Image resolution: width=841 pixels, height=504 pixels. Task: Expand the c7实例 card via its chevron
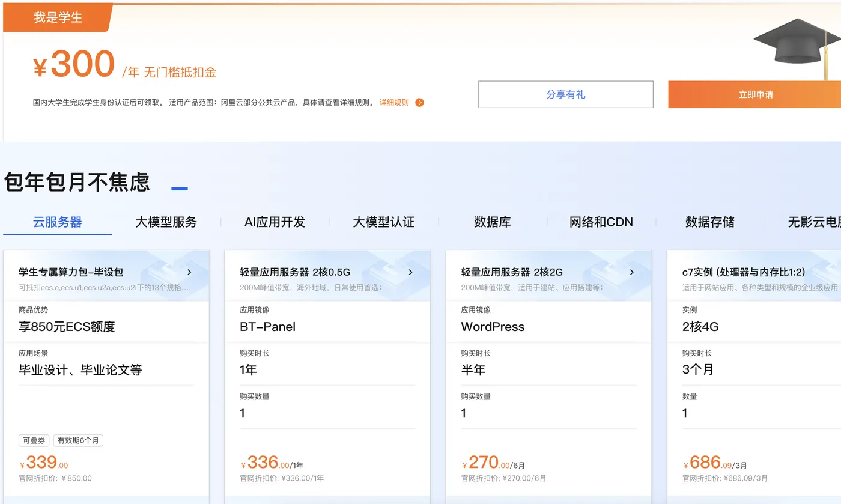[837, 272]
